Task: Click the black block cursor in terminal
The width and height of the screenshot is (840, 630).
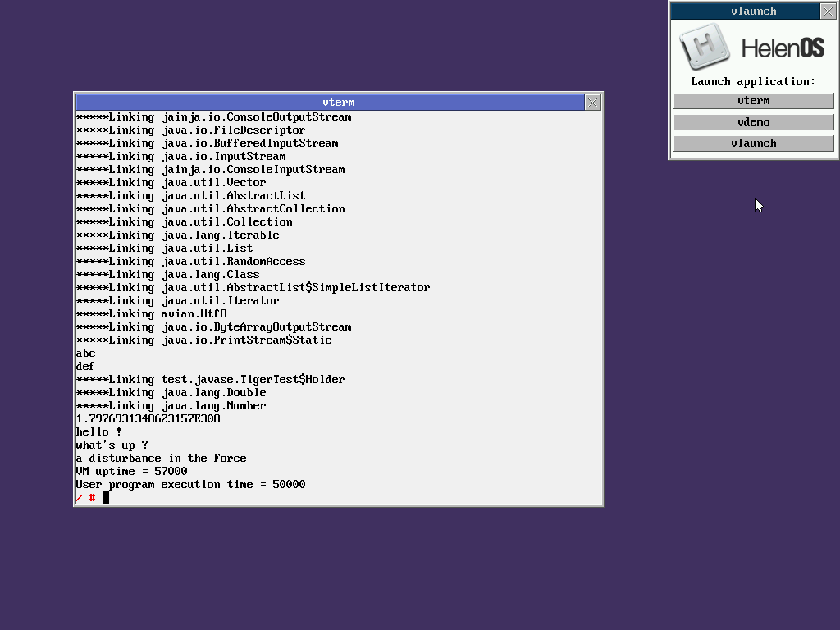Action: pos(106,498)
